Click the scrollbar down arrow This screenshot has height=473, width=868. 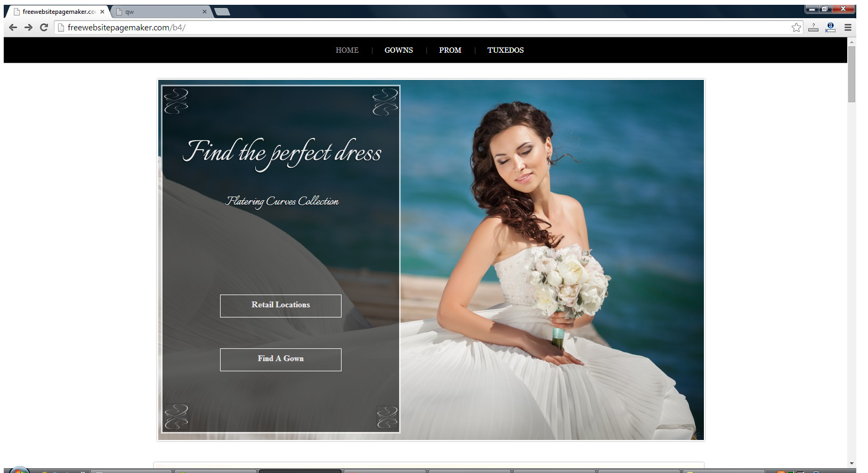pyautogui.click(x=851, y=463)
